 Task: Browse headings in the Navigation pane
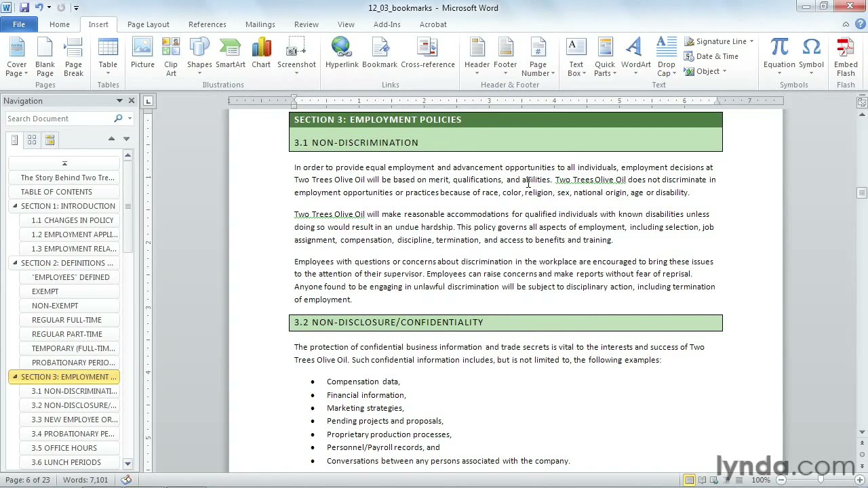[x=14, y=140]
